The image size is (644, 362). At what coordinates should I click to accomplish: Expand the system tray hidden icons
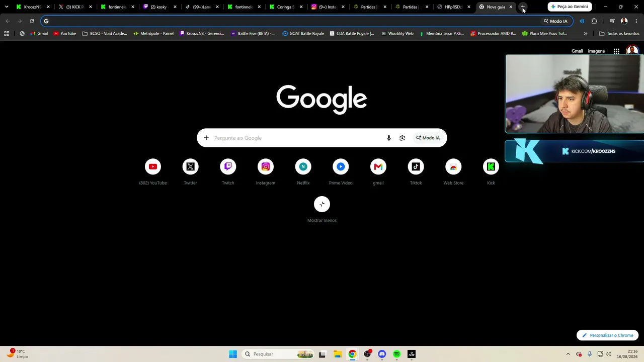(x=568, y=354)
